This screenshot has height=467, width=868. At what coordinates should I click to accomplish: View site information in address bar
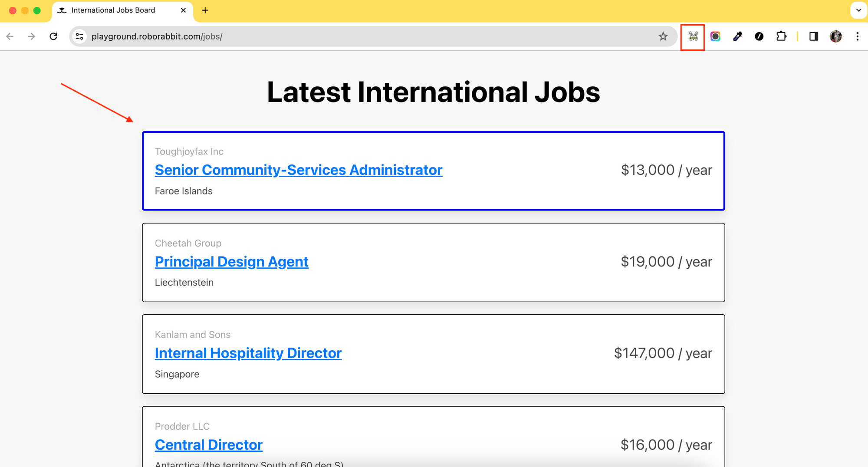[x=79, y=36]
